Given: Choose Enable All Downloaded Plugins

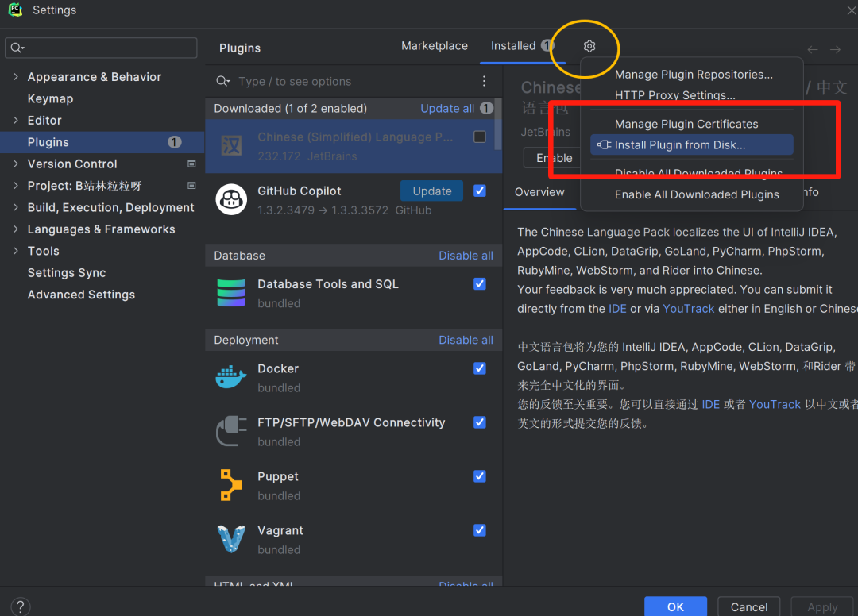Looking at the screenshot, I should point(697,194).
